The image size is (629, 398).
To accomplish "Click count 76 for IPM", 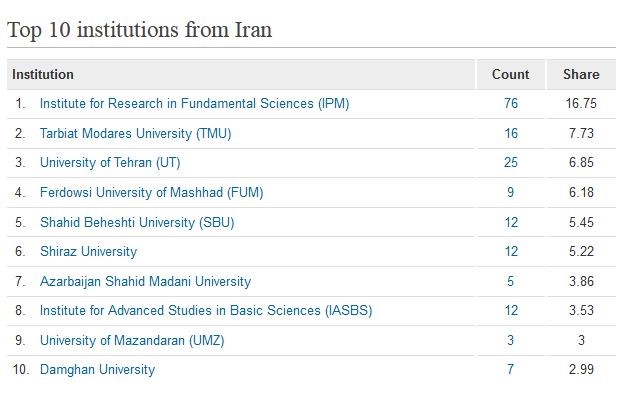I will click(511, 104).
